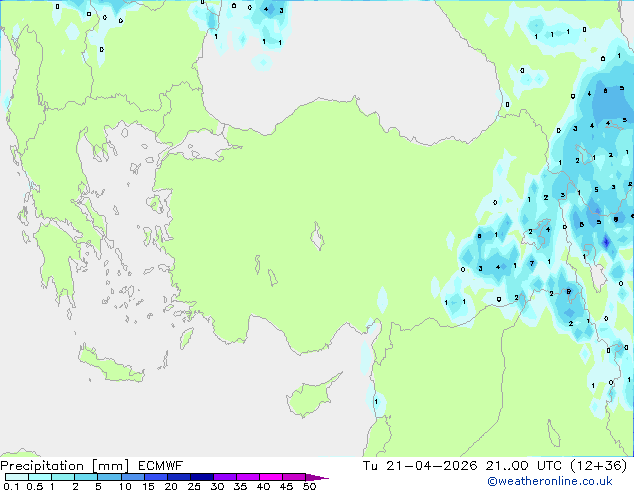Click the "10" legend scale label
The width and height of the screenshot is (634, 490).
125,486
